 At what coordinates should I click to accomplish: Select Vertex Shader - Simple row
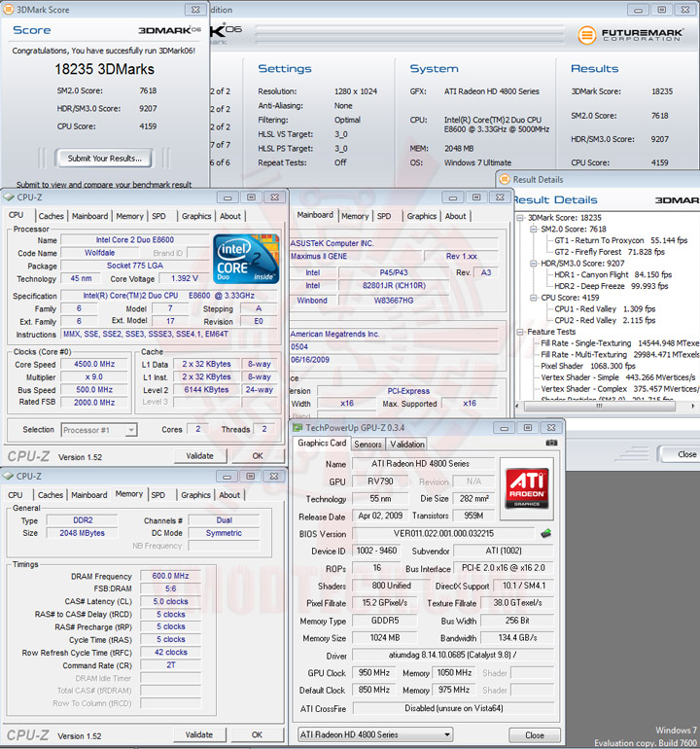click(618, 377)
